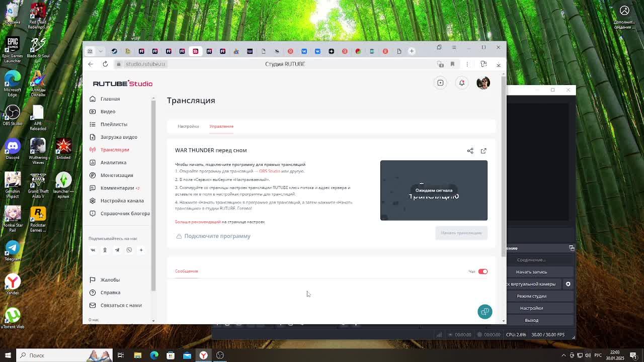Open the profile avatar menu
The image size is (644, 362).
click(483, 83)
